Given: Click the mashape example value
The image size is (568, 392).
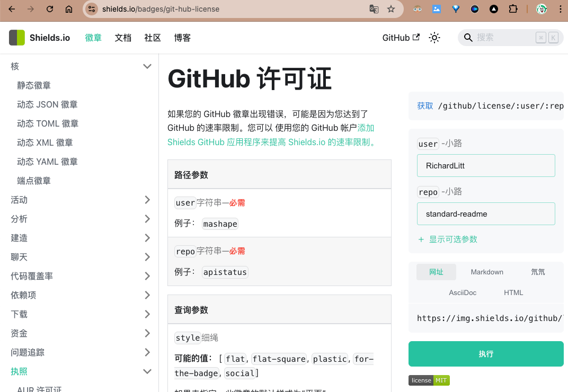Looking at the screenshot, I should tap(220, 224).
